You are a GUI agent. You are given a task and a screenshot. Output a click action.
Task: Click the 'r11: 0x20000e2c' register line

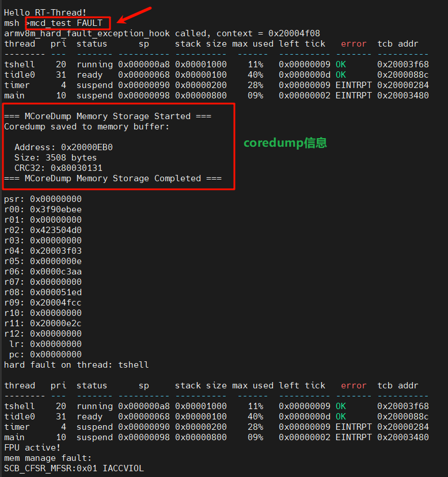[43, 323]
